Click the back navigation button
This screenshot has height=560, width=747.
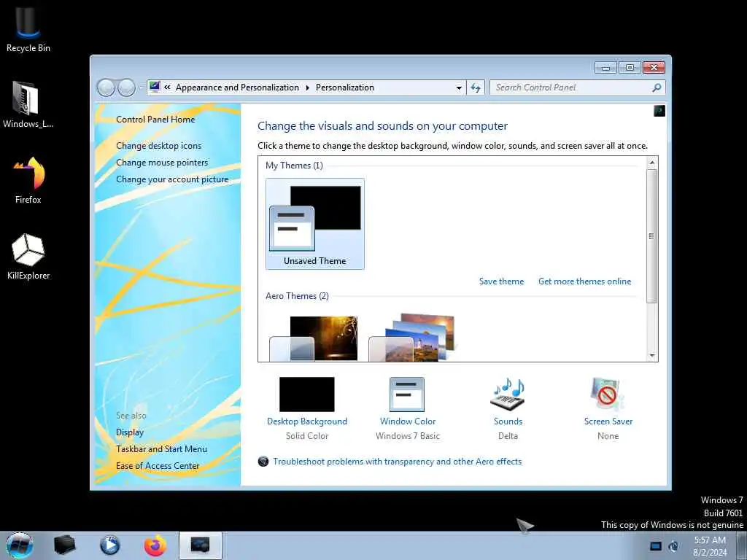pos(106,87)
